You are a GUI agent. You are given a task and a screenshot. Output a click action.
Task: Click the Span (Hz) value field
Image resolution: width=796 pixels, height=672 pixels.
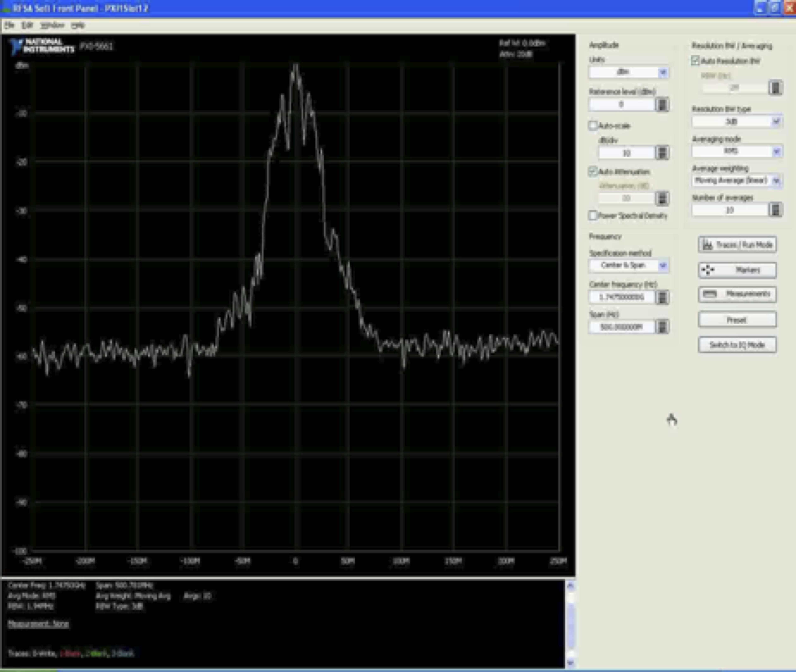(622, 326)
